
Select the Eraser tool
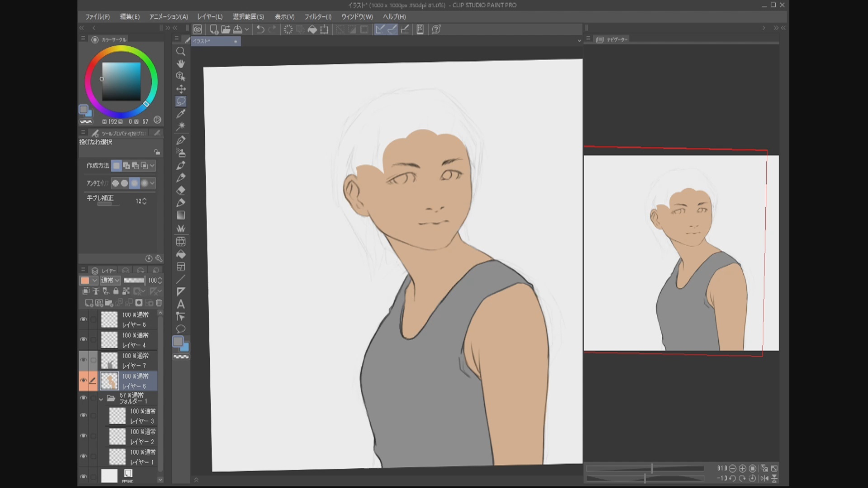pyautogui.click(x=181, y=190)
